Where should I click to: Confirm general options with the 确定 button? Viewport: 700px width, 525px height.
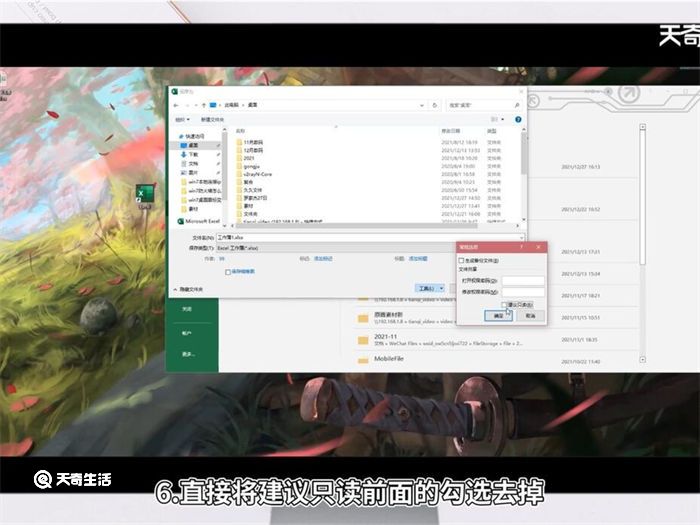(x=498, y=316)
